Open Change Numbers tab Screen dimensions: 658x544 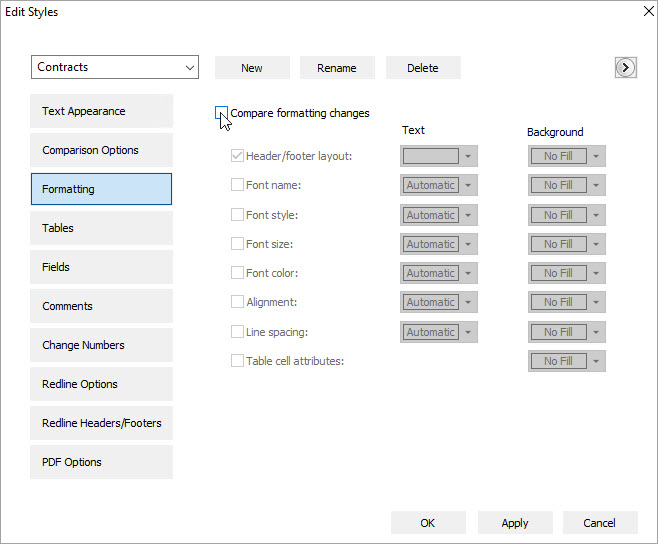pos(101,345)
